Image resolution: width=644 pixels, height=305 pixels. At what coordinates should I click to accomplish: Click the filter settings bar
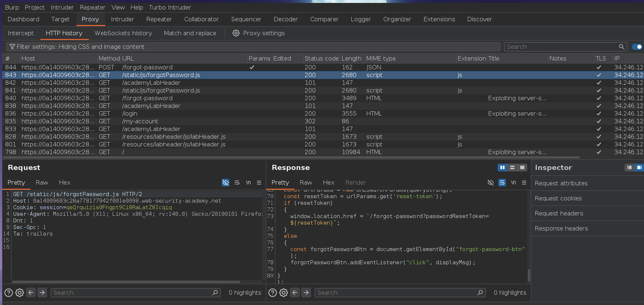tap(253, 47)
